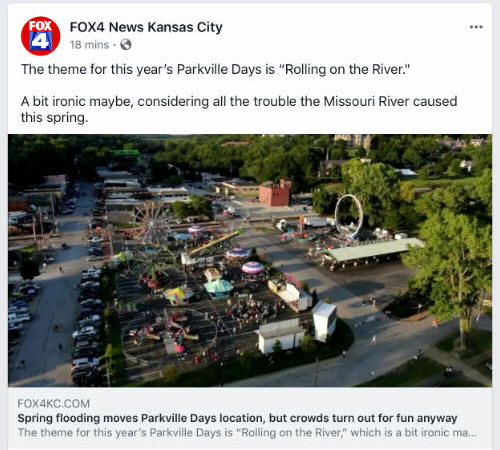Open the FOX4 logo profile picture
500x450 pixels.
tap(40, 36)
